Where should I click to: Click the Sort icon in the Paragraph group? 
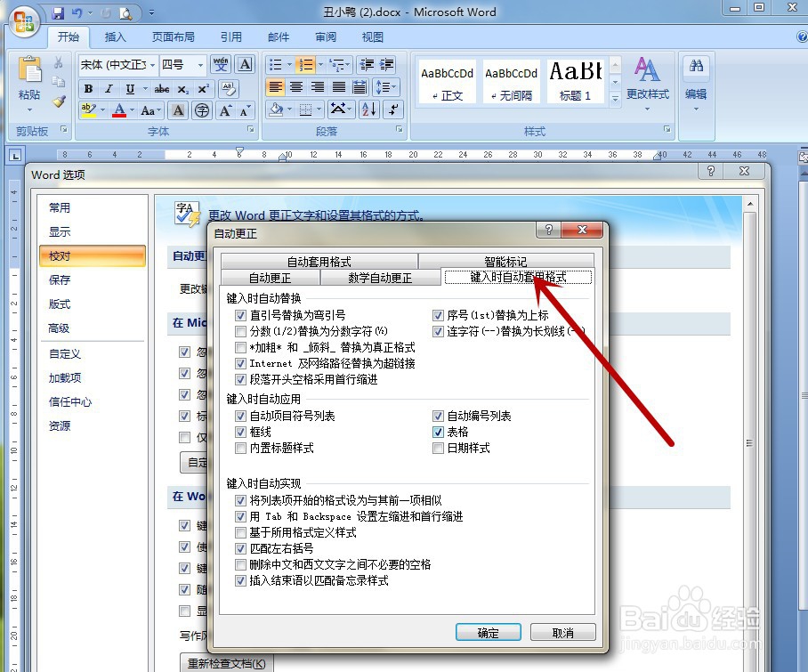point(368,109)
